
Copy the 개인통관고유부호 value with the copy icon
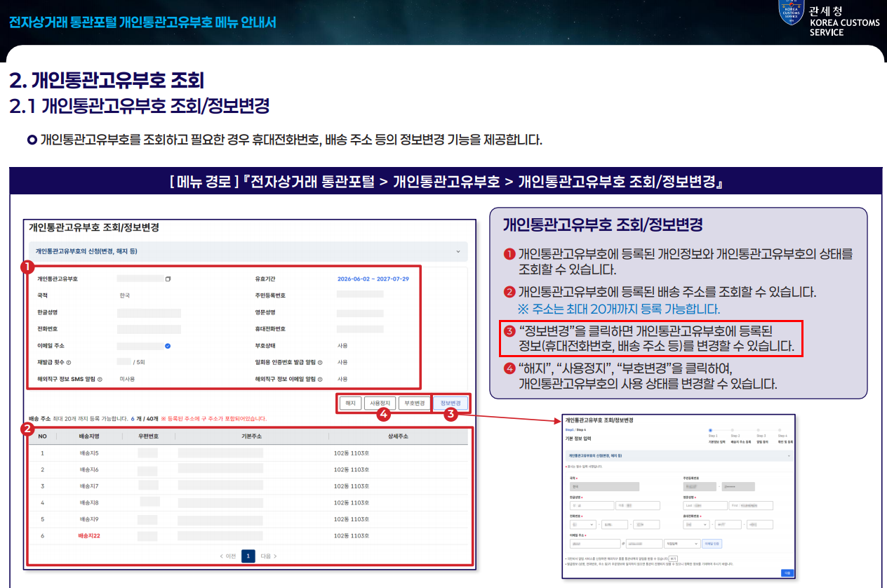point(168,279)
